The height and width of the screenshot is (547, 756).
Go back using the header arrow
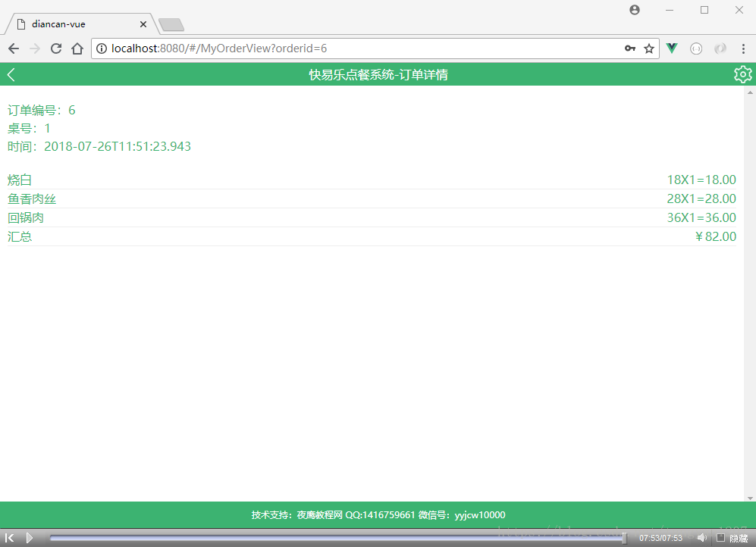coord(11,75)
